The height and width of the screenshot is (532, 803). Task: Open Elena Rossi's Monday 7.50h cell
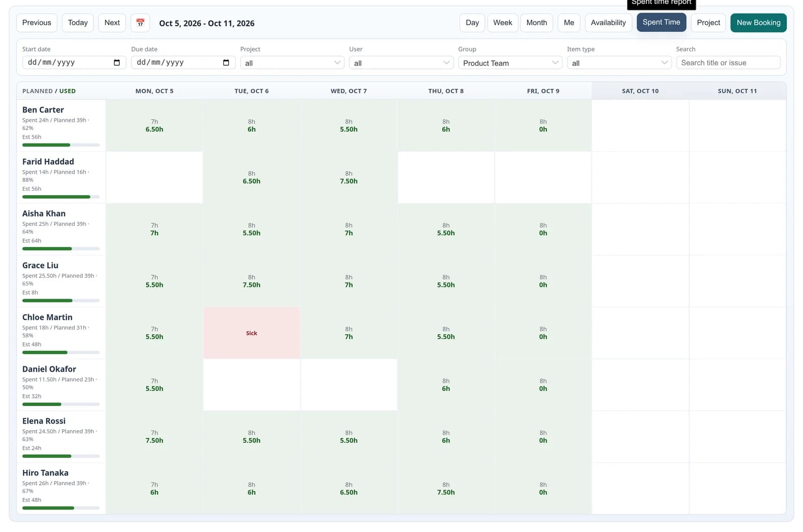point(155,437)
